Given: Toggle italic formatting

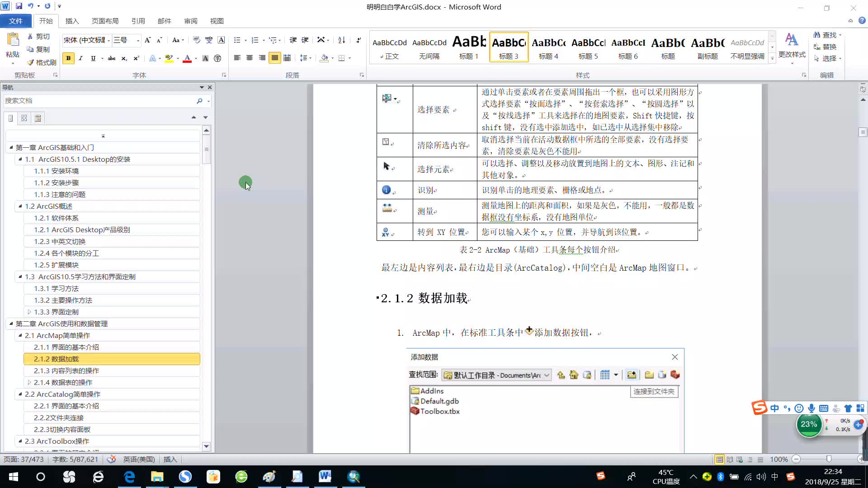Looking at the screenshot, I should [x=80, y=58].
